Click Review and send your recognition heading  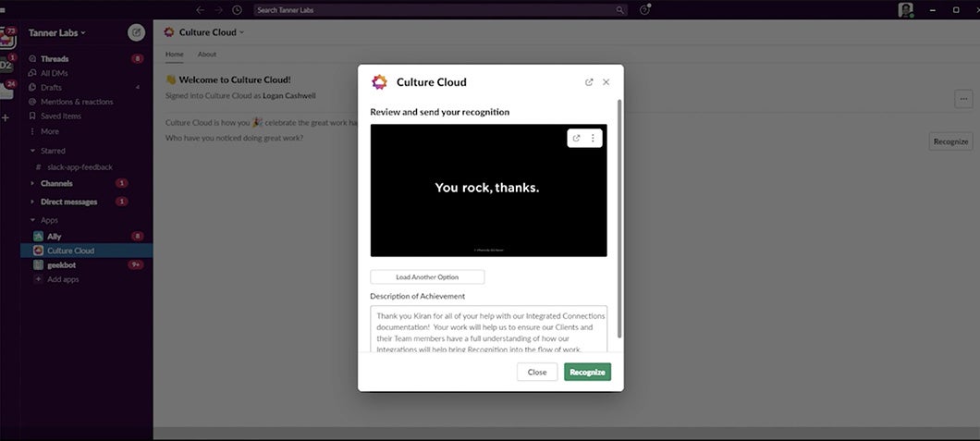coord(439,112)
